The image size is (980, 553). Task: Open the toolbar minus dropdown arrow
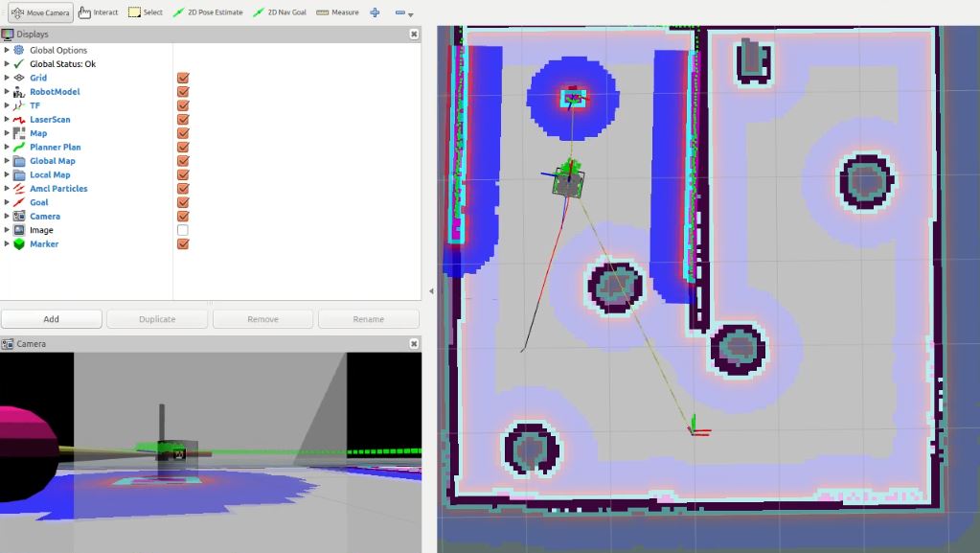click(411, 14)
